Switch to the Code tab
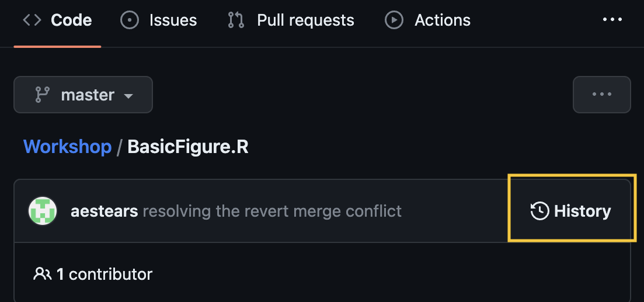Viewport: 644px width, 302px height. [x=71, y=20]
